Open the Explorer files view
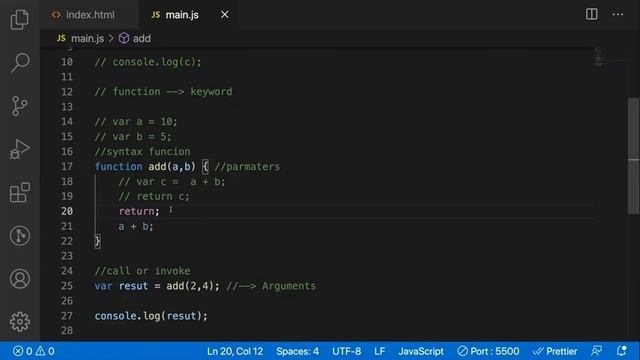Screen dimensions: 640x360 pyautogui.click(x=20, y=19)
